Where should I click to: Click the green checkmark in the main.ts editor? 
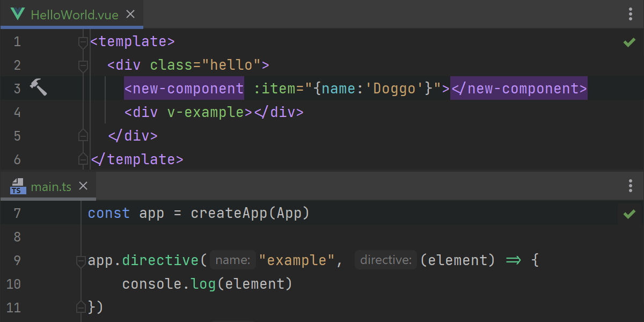(629, 214)
